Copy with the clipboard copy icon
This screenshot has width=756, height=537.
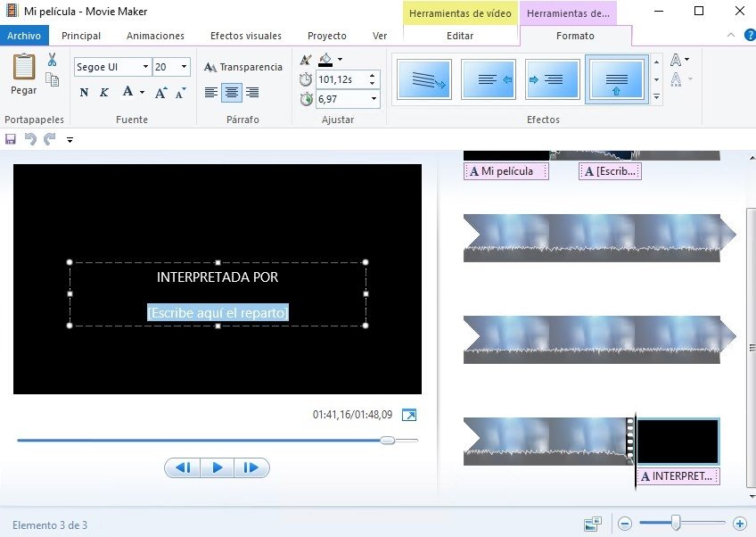[x=52, y=79]
